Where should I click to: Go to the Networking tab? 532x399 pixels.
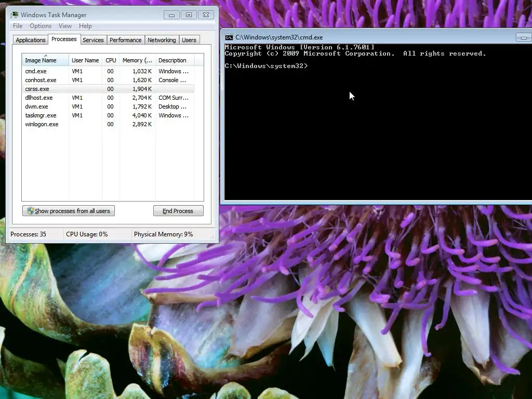162,40
